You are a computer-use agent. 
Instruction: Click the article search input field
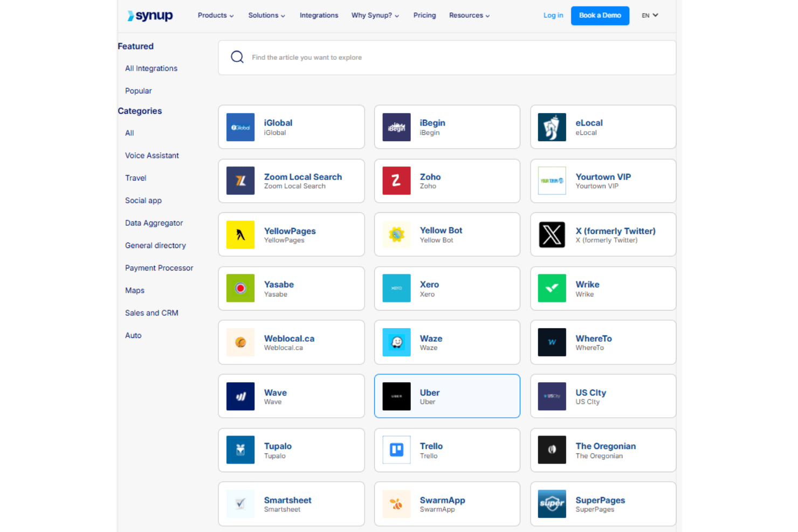pyautogui.click(x=447, y=58)
